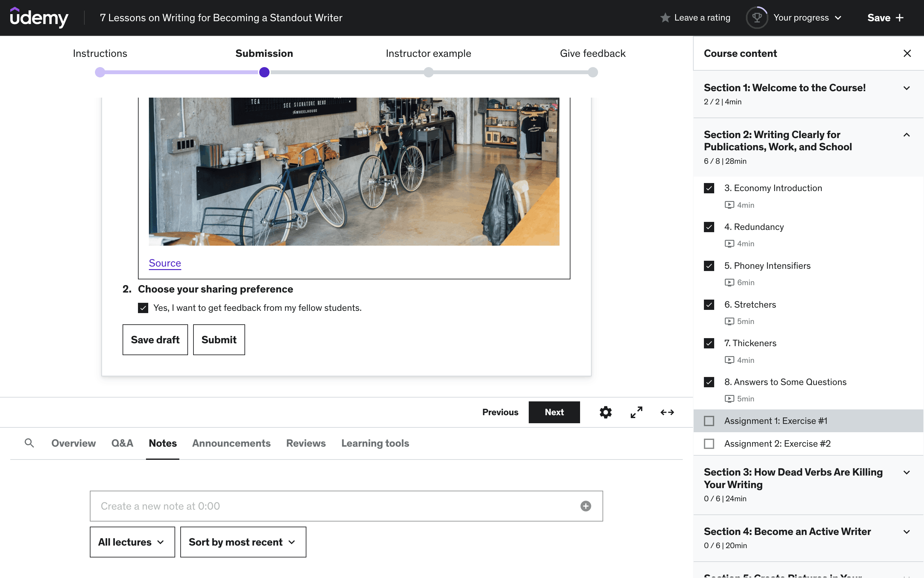Open the trophy progress icon
The image size is (924, 578).
point(757,18)
